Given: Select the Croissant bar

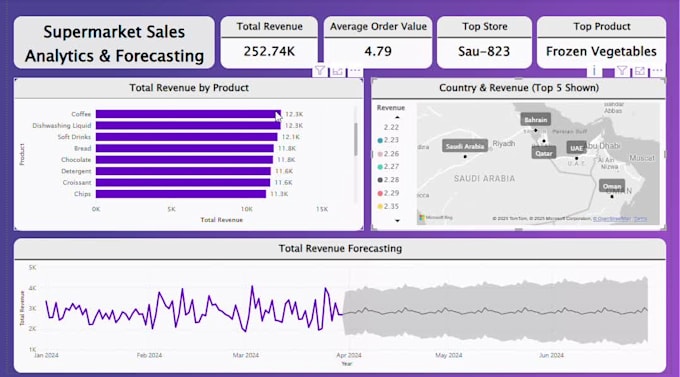Looking at the screenshot, I should pos(183,182).
